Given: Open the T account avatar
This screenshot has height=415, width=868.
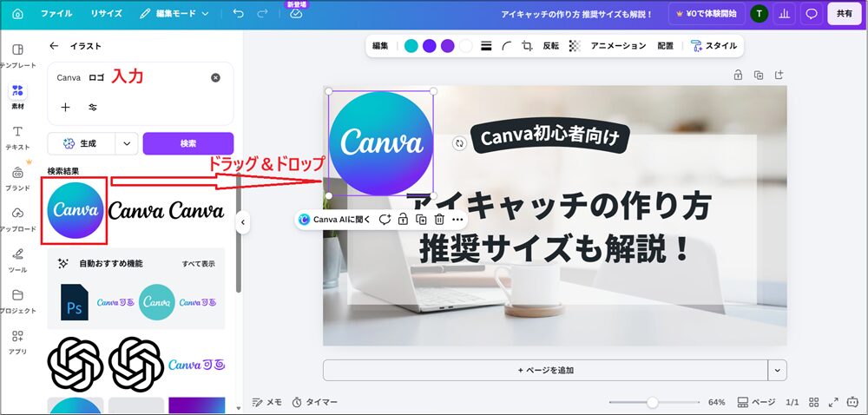Looking at the screenshot, I should [x=759, y=14].
